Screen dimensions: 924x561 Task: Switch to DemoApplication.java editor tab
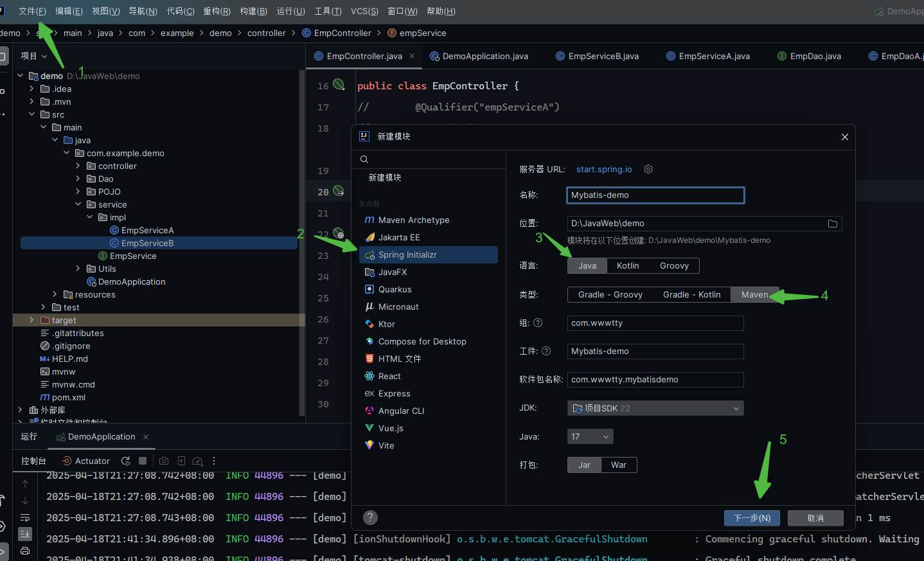(479, 56)
